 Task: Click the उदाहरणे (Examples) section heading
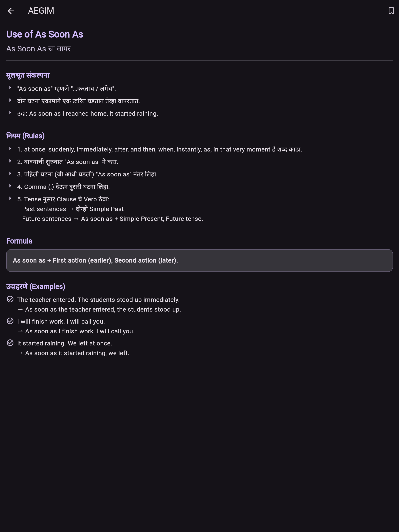pyautogui.click(x=36, y=287)
